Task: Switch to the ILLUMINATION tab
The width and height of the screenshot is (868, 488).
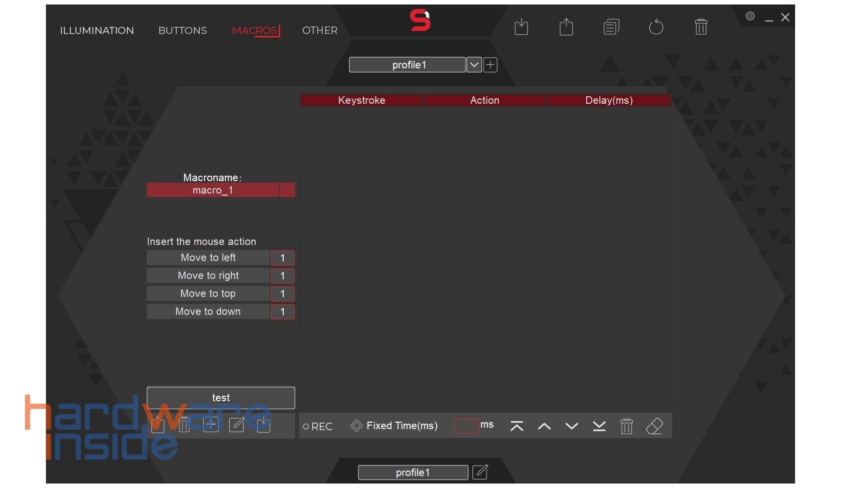Action: tap(96, 30)
